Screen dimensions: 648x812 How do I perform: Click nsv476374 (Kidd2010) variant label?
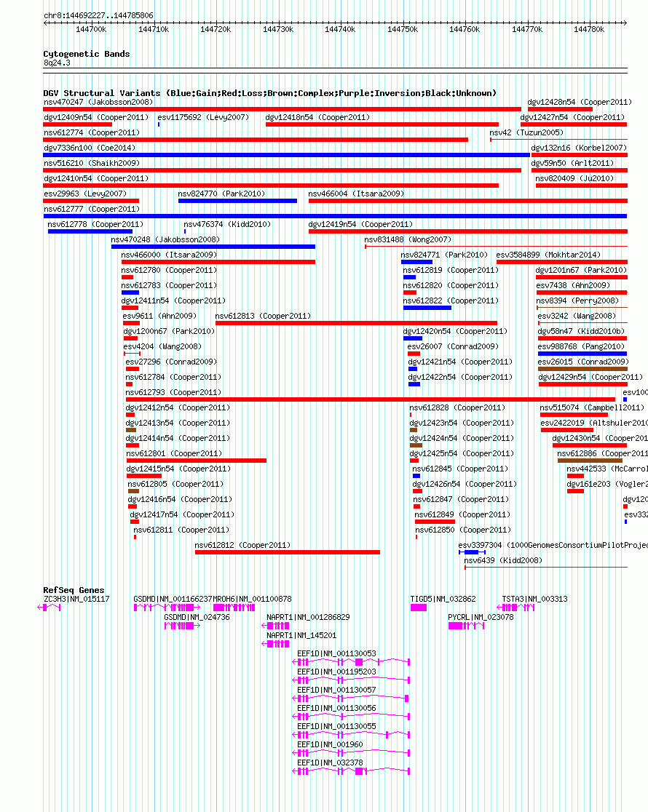point(228,224)
